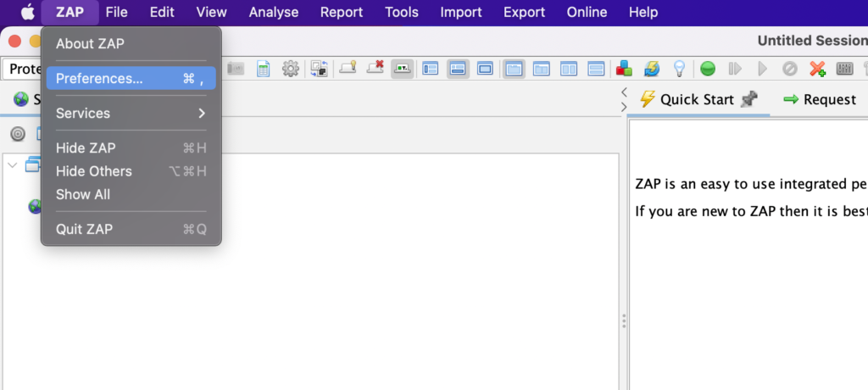This screenshot has width=868, height=390.
Task: Click the lower right-pointing panel expand chevron
Action: (624, 107)
